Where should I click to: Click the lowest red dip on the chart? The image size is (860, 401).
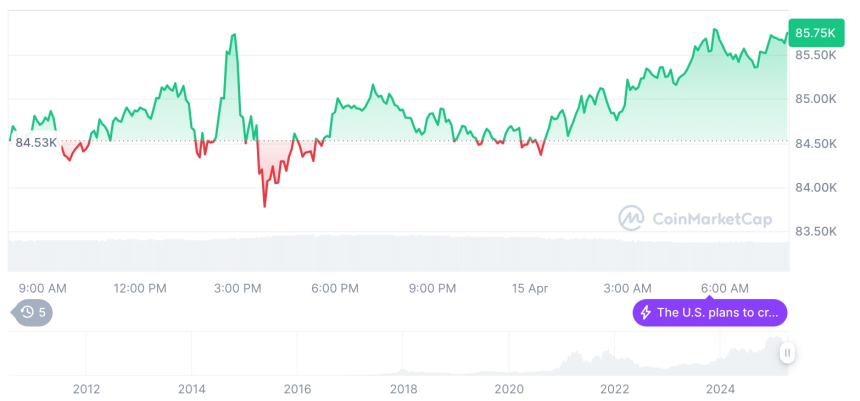pos(265,205)
